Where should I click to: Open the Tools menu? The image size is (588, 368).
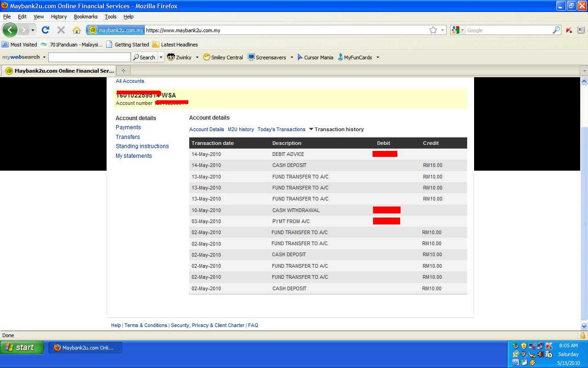point(111,17)
